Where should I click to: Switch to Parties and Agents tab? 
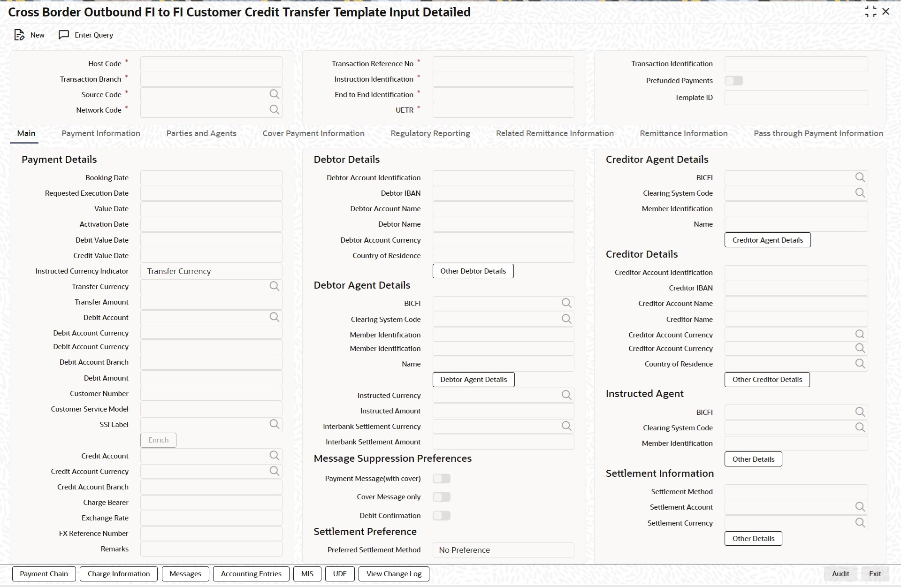click(201, 133)
